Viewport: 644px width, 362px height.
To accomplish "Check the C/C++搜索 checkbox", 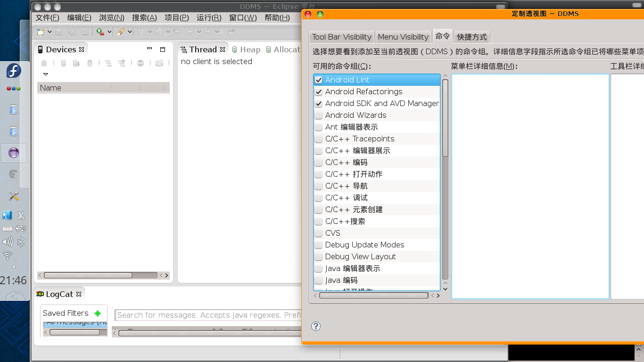I will (319, 222).
